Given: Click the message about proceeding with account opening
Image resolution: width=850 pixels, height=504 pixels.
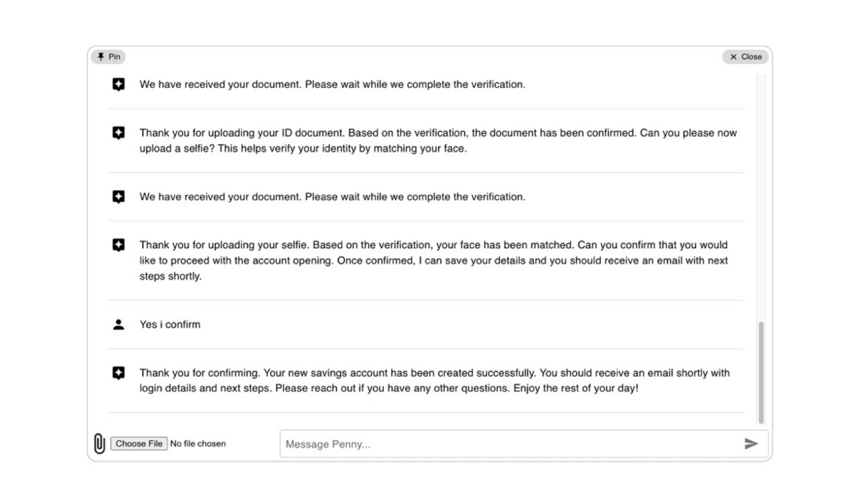Looking at the screenshot, I should pyautogui.click(x=433, y=260).
